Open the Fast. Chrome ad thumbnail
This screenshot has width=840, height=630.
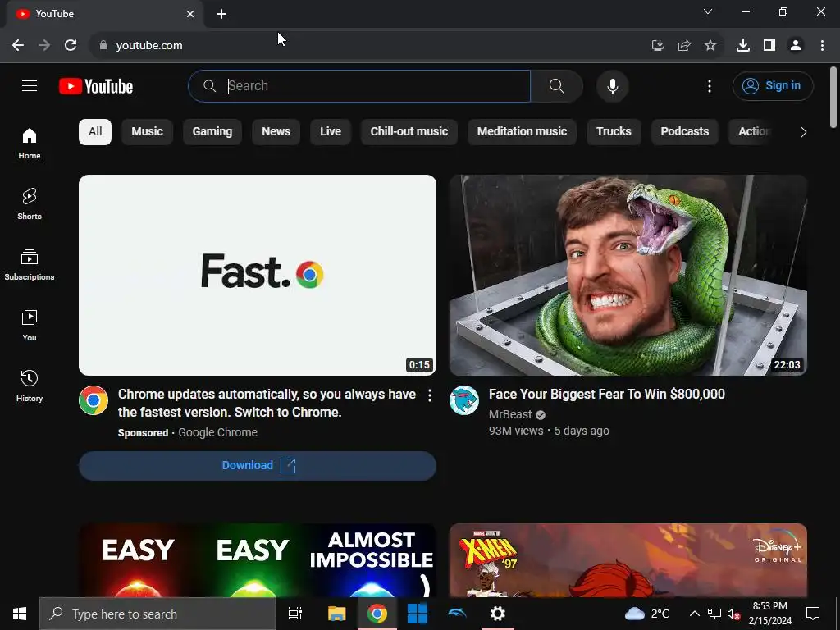(257, 275)
